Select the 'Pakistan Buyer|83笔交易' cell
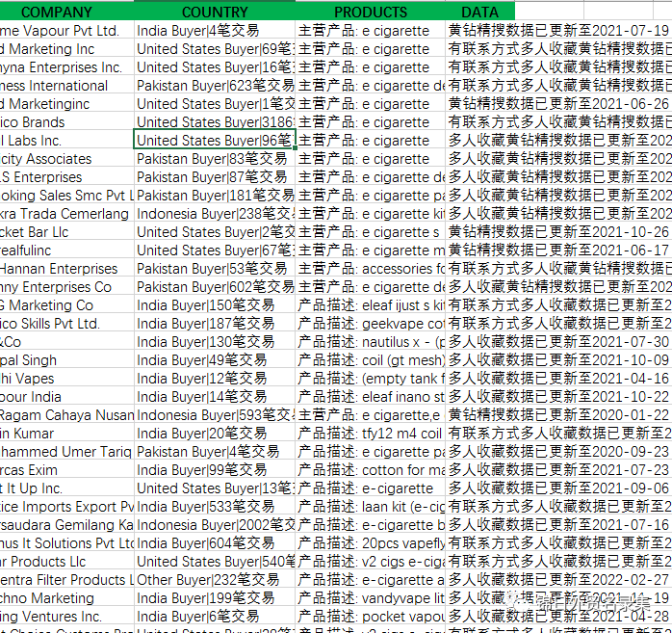 215,159
